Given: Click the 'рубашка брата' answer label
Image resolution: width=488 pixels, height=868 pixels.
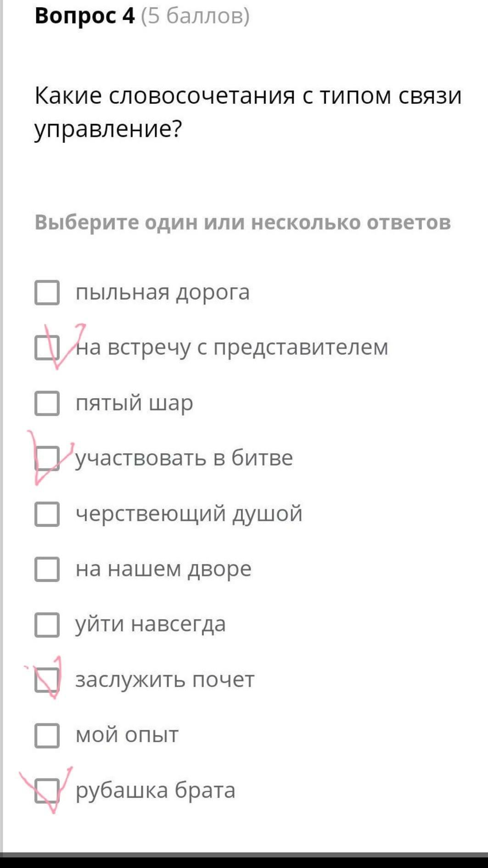Looking at the screenshot, I should coord(155,790).
